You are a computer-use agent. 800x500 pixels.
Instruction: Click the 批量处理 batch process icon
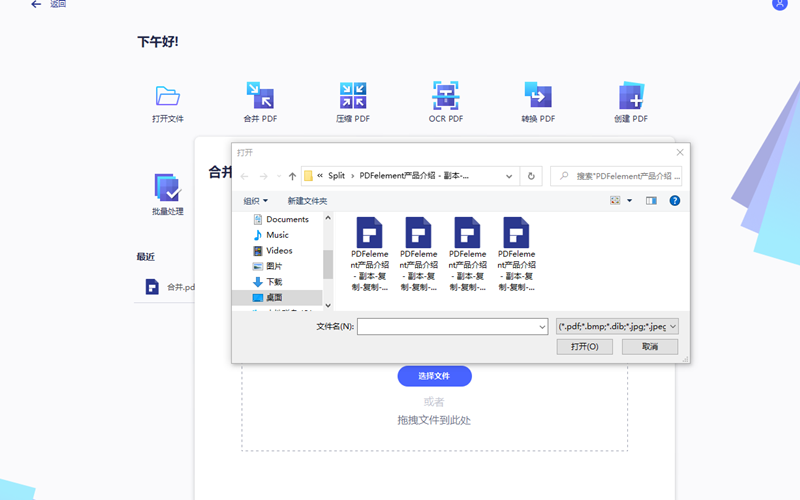(167, 188)
